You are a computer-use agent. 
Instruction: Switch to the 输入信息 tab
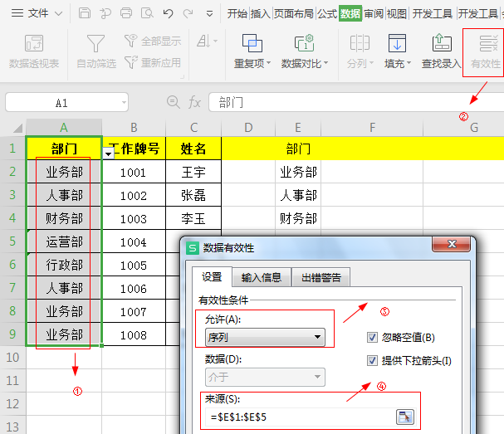click(261, 277)
